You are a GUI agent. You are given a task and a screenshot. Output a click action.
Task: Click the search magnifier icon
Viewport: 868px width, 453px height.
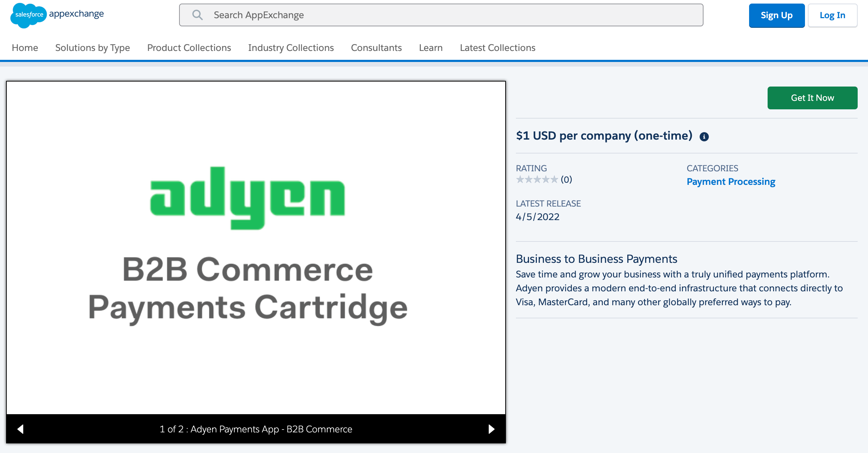pyautogui.click(x=197, y=15)
